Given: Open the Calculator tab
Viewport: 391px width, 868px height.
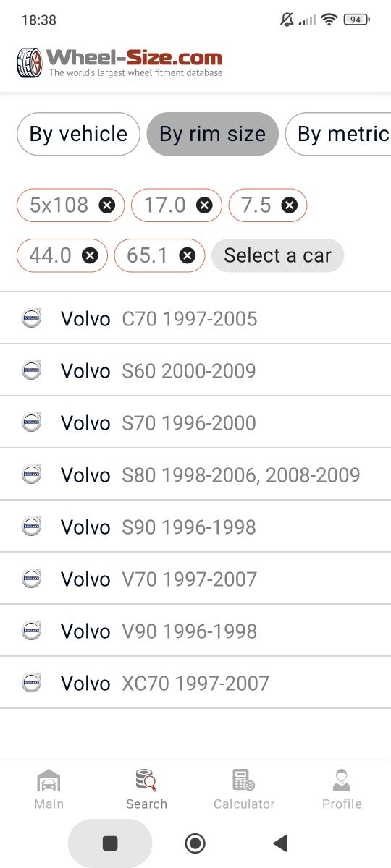Looking at the screenshot, I should tap(244, 790).
